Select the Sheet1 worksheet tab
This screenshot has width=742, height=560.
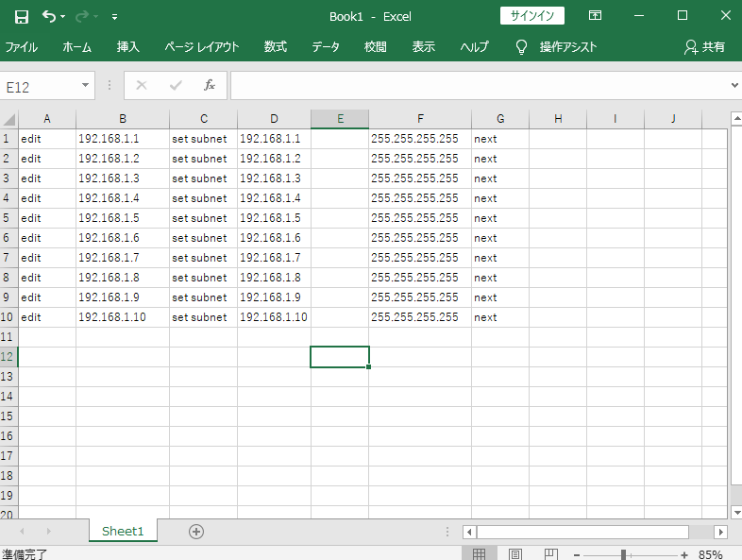pyautogui.click(x=123, y=532)
